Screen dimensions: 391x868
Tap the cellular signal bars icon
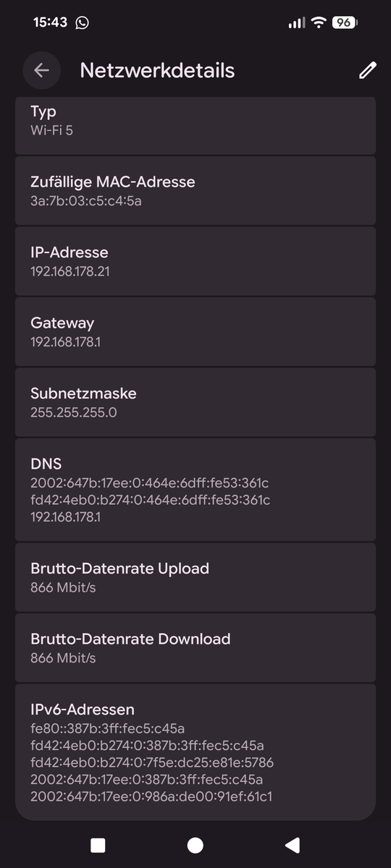[297, 22]
